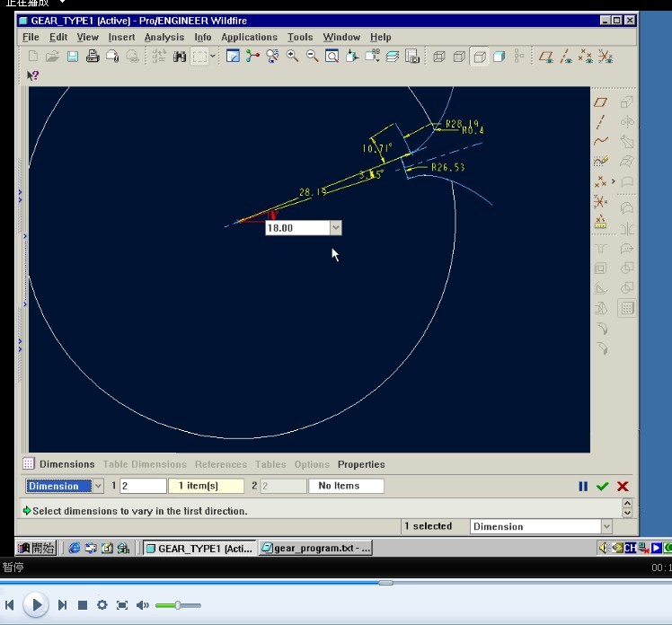The image size is (672, 625).
Task: Click the Zoom in magnifier icon
Action: (292, 56)
